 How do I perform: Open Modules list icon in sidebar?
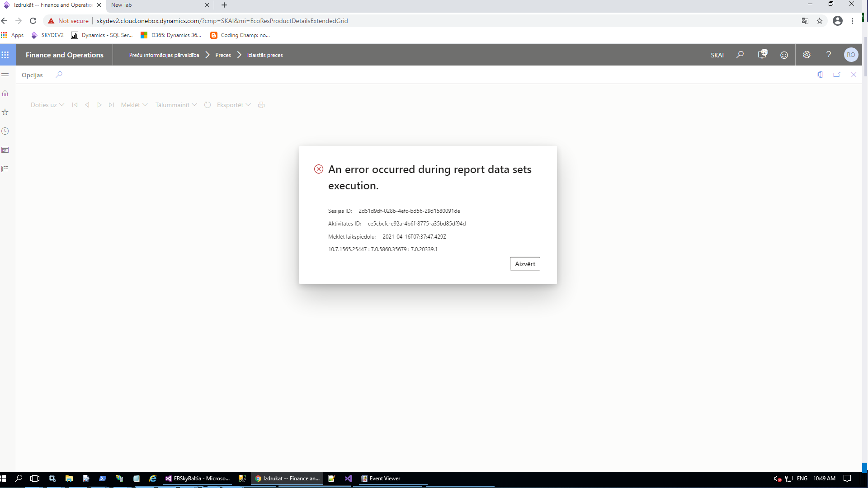[5, 169]
